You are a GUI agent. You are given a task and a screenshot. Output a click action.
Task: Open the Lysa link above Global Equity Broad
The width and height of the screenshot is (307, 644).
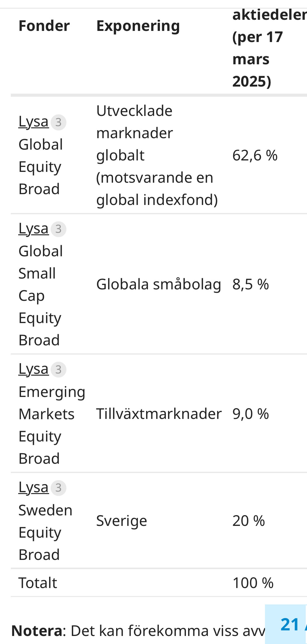click(x=33, y=122)
